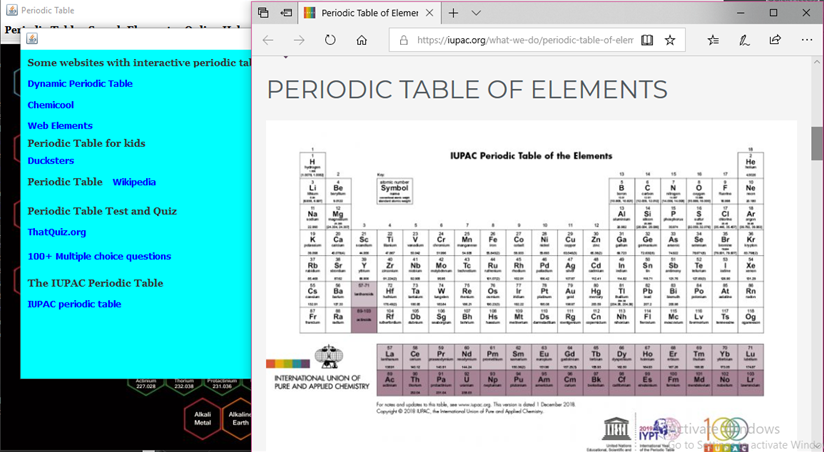The width and height of the screenshot is (824, 452).
Task: Open the ThatQuiz.org link
Action: point(57,232)
